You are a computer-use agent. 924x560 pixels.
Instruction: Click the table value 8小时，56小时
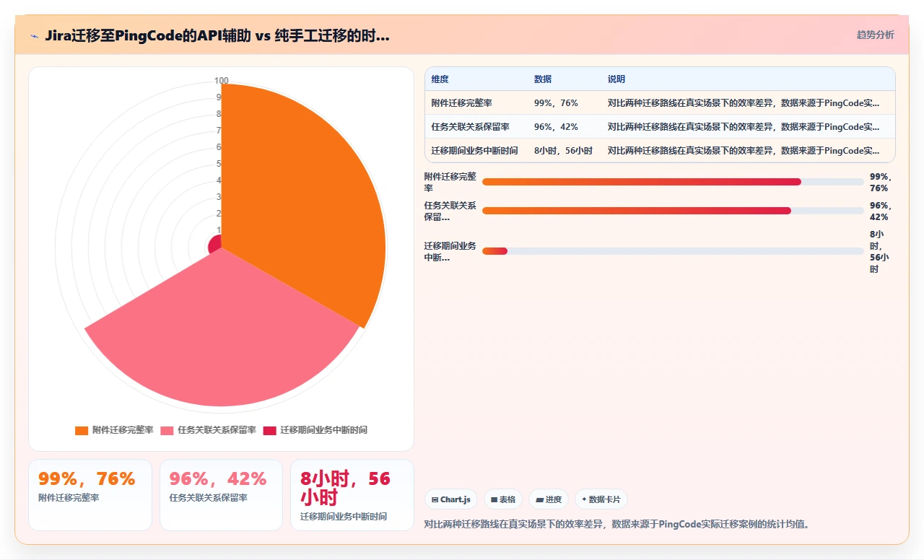pos(563,151)
